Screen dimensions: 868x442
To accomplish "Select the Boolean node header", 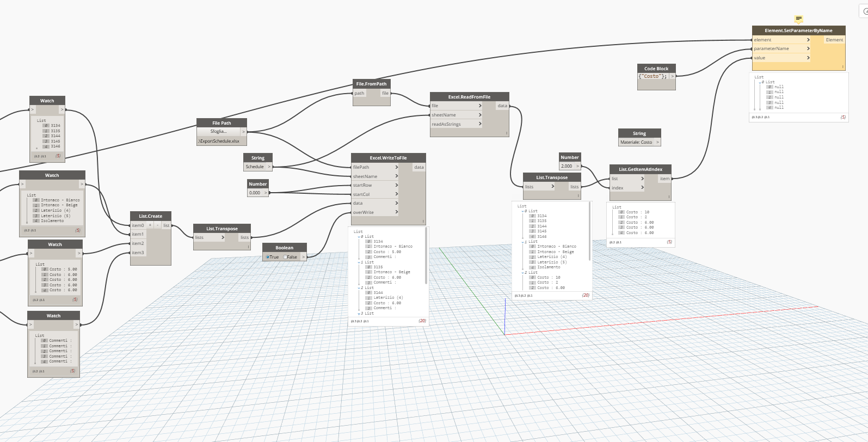I will point(284,248).
